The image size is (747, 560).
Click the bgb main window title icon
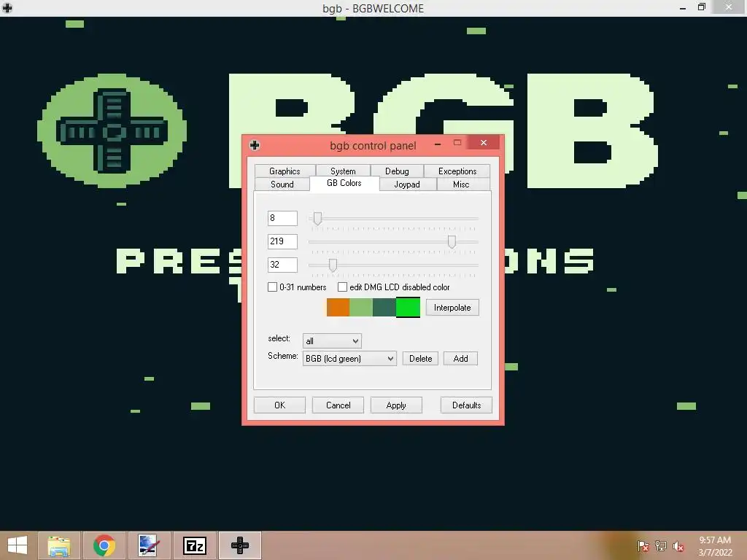point(7,7)
